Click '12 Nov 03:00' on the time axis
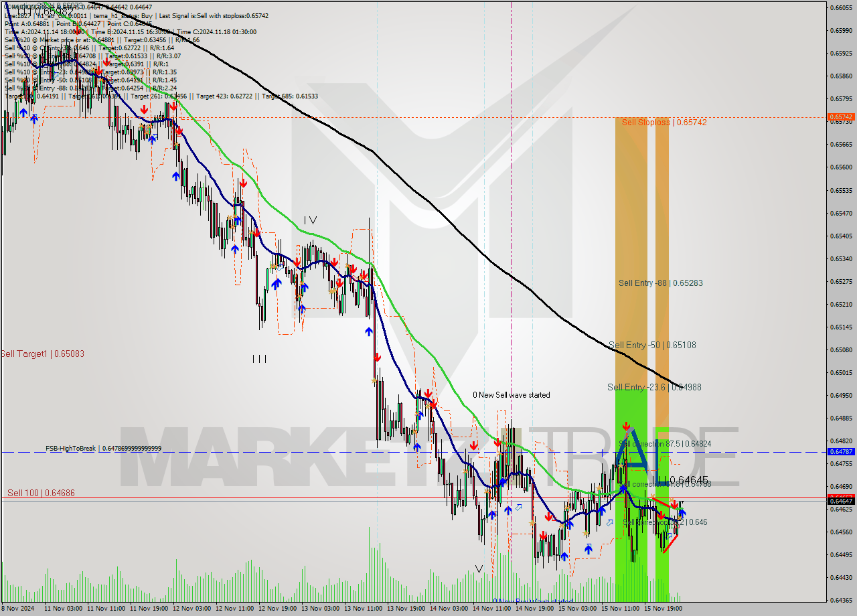The height and width of the screenshot is (616, 857). [x=191, y=609]
